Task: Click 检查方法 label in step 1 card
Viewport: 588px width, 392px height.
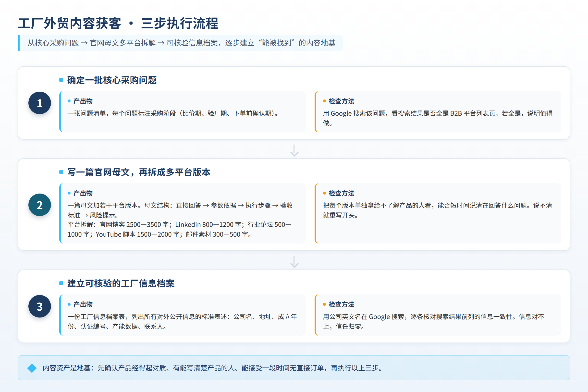Action: tap(341, 101)
